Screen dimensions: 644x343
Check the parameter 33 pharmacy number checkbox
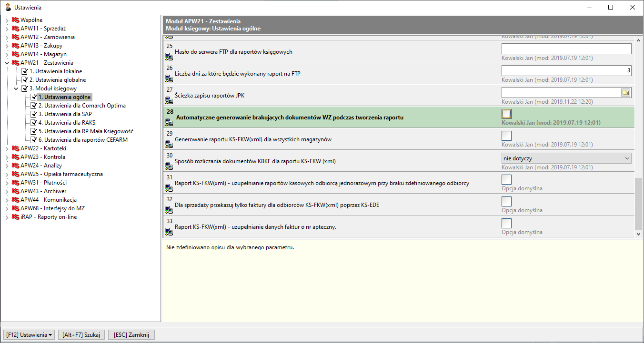506,223
